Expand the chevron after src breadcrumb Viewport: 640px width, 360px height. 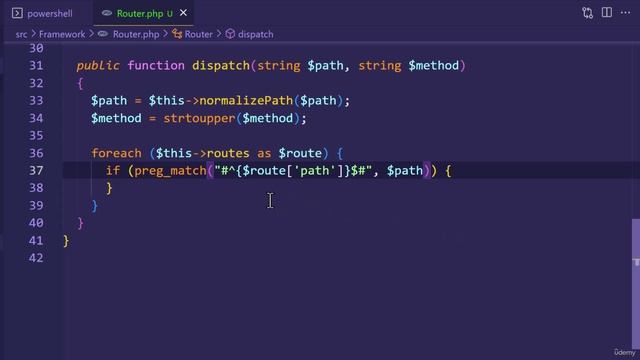pos(33,33)
